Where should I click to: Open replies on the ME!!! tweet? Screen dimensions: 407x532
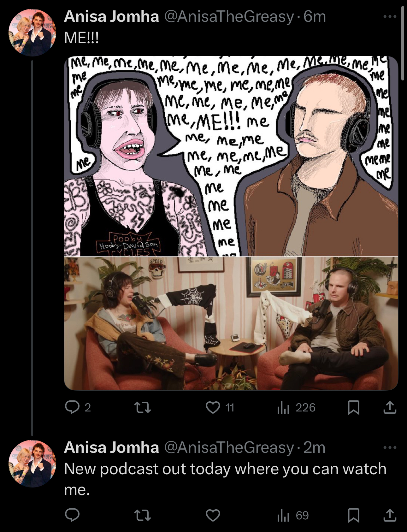pos(78,407)
